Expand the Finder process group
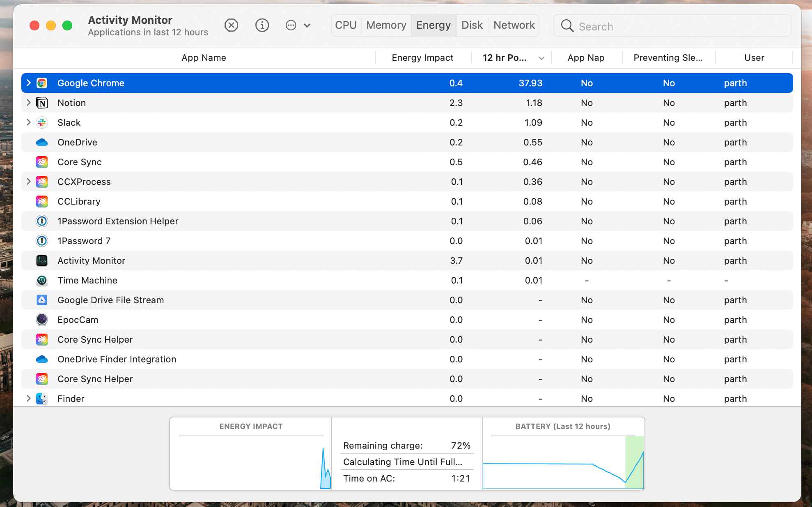 coord(28,399)
